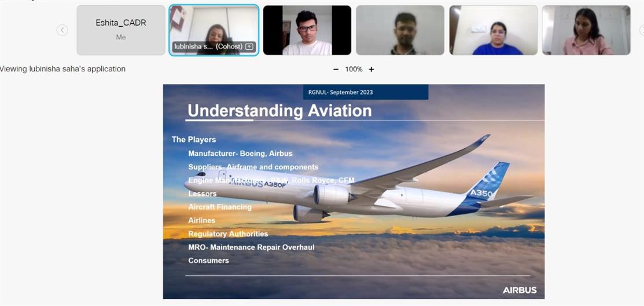Select the woman in blue top video tile
Screen dimensions: 644x306
pos(493,30)
